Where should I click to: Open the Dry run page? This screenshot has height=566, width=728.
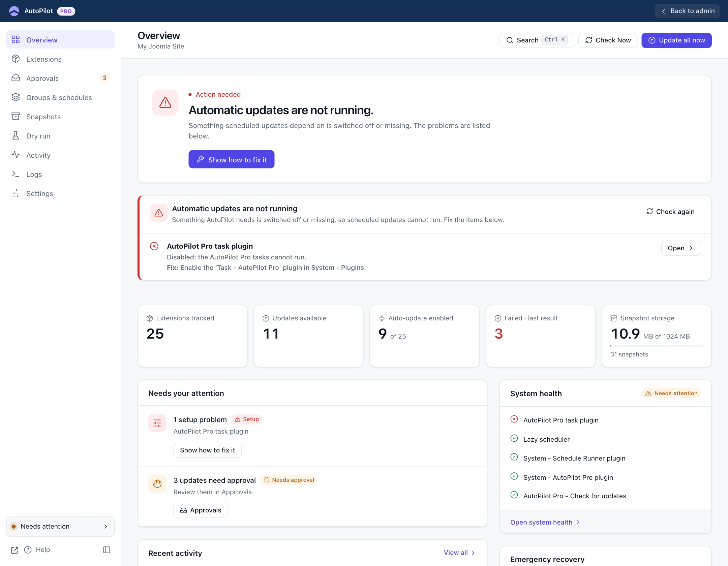click(x=60, y=136)
